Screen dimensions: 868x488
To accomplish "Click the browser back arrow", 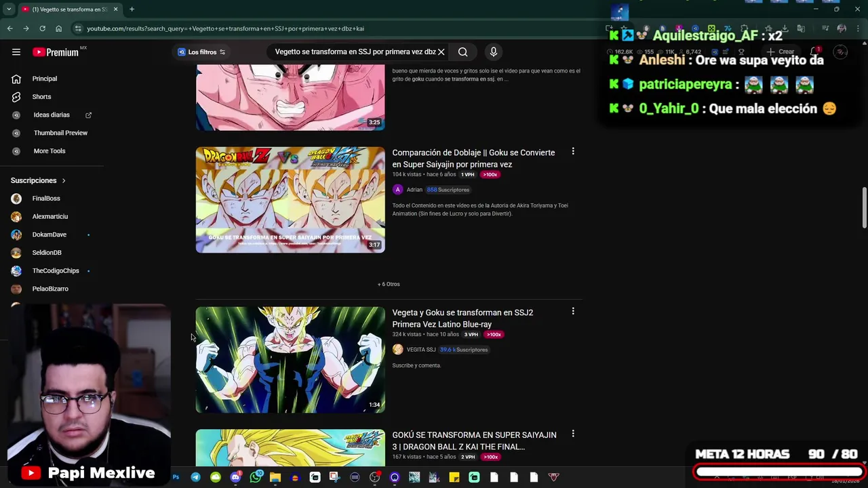I will tap(9, 28).
